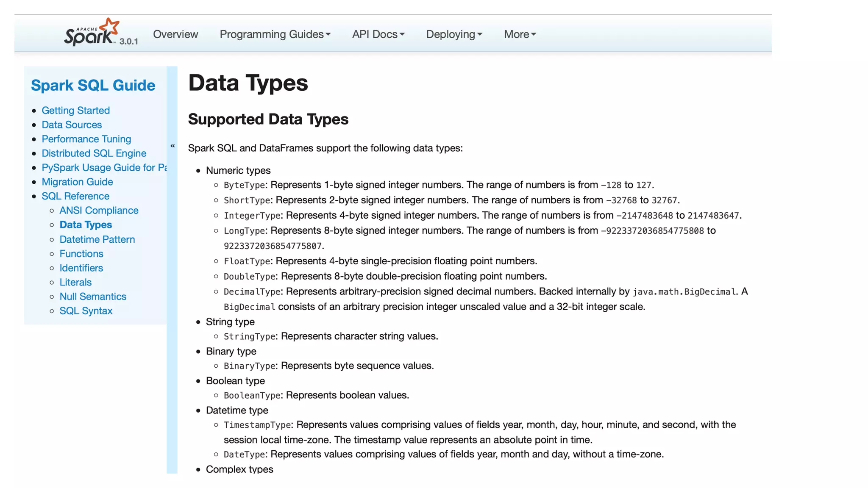The width and height of the screenshot is (868, 488).
Task: Open ANSI Compliance subsection
Action: point(99,211)
